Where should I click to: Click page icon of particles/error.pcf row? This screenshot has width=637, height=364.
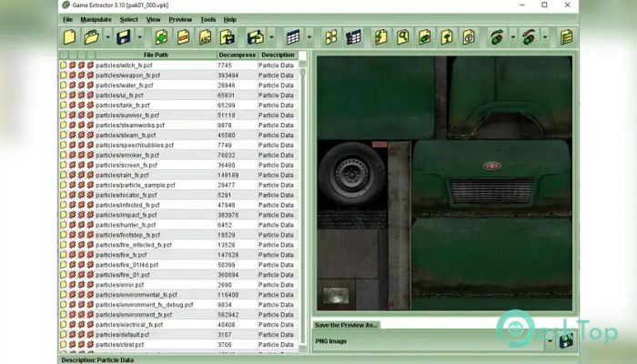[x=64, y=284]
